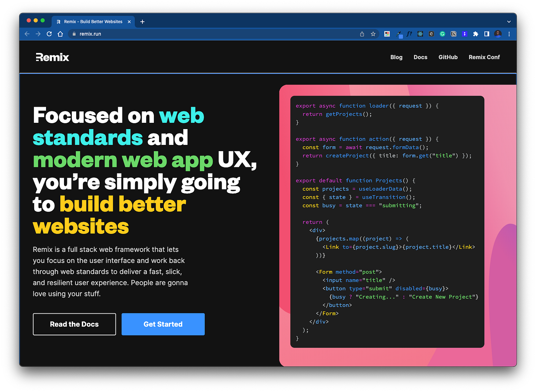The image size is (536, 392).
Task: Open the React Developer Tools extension
Action: point(420,34)
